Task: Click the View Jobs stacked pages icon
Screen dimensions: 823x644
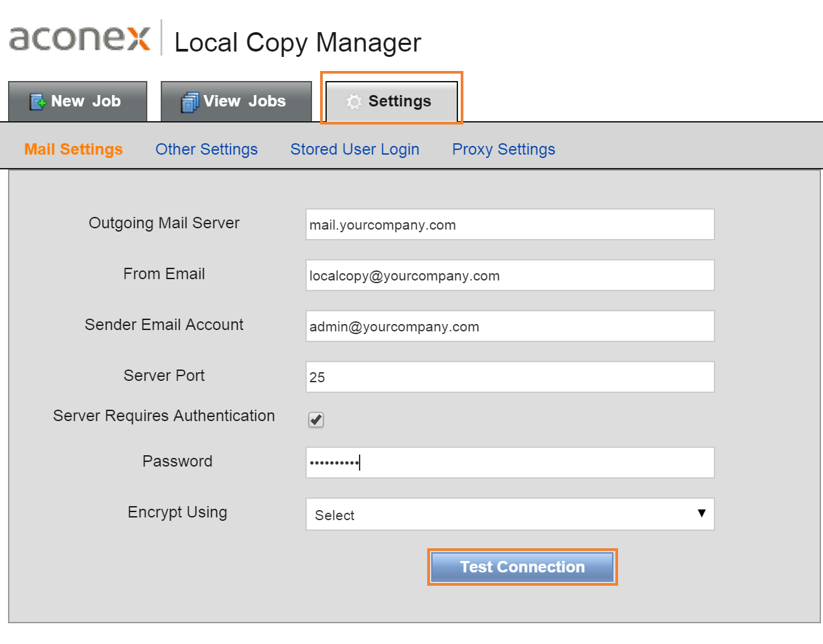Action: 190,102
